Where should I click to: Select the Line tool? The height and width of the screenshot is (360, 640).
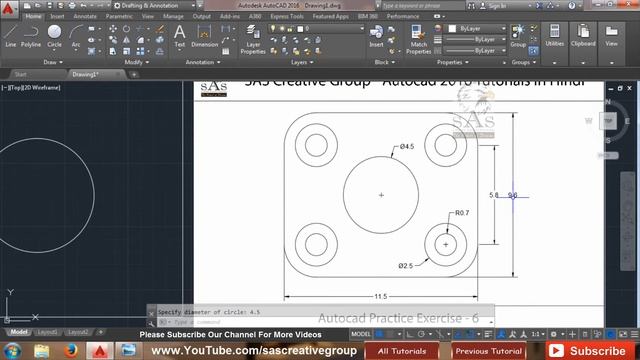click(x=11, y=36)
